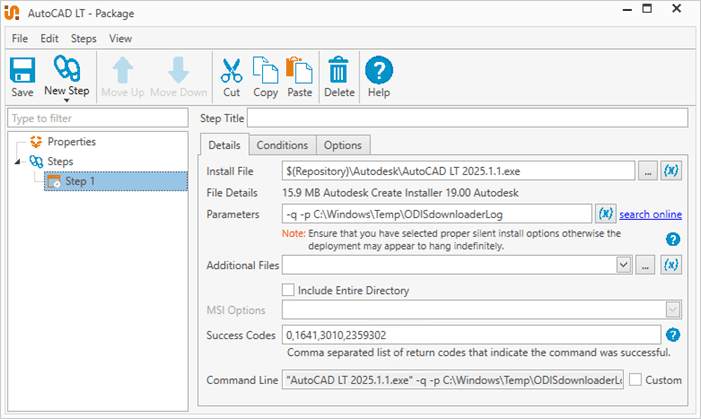Close the AutoCAD LT Package window

point(676,8)
